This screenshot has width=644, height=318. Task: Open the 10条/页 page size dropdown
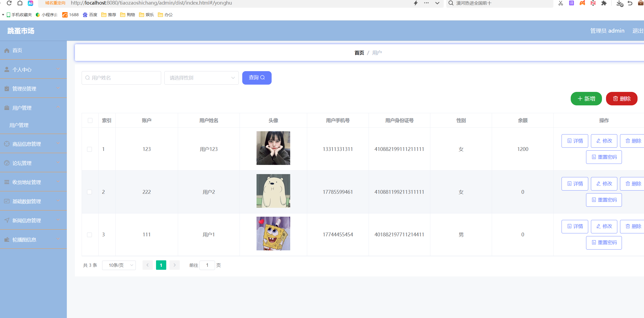(119, 265)
